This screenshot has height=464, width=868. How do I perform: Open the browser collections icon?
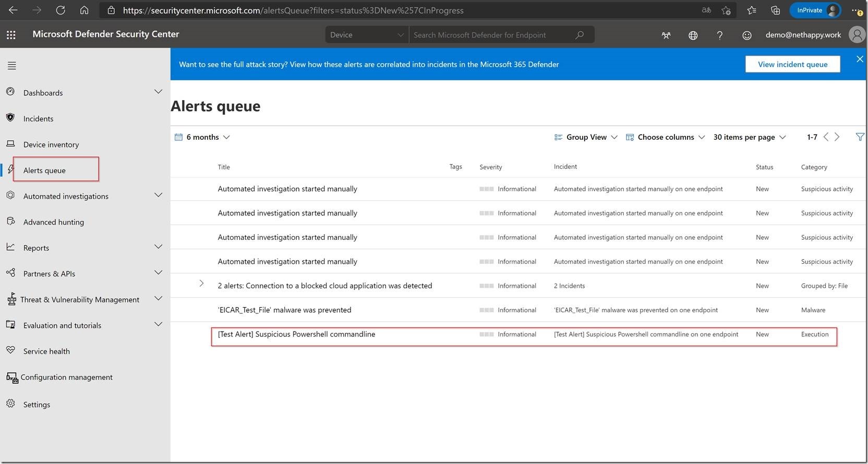(x=776, y=10)
